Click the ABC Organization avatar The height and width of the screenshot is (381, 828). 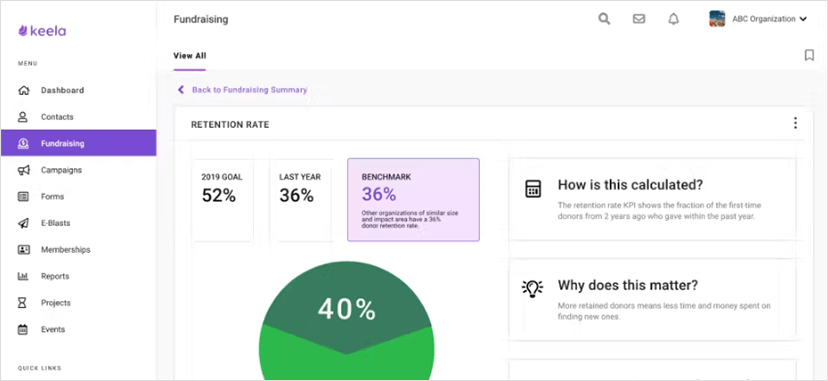coord(717,19)
